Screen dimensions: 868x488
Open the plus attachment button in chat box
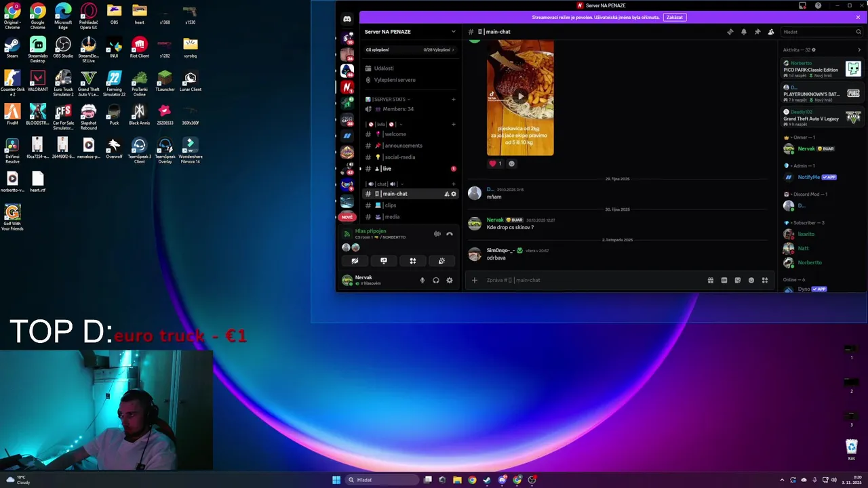coord(475,280)
